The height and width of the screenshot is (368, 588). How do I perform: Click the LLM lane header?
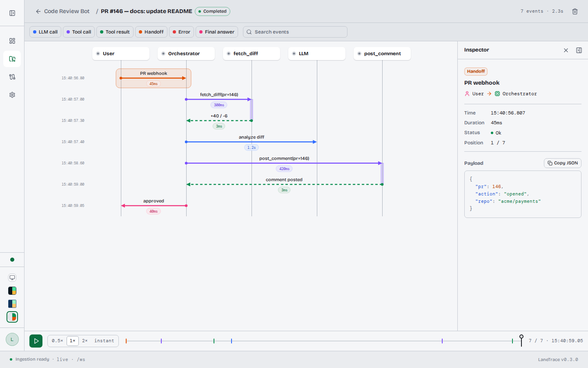click(317, 54)
